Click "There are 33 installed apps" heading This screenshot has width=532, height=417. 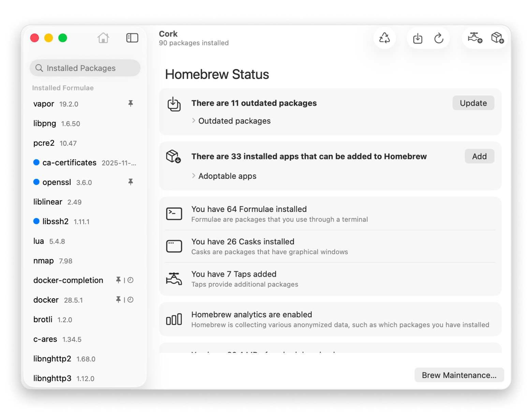pos(309,156)
